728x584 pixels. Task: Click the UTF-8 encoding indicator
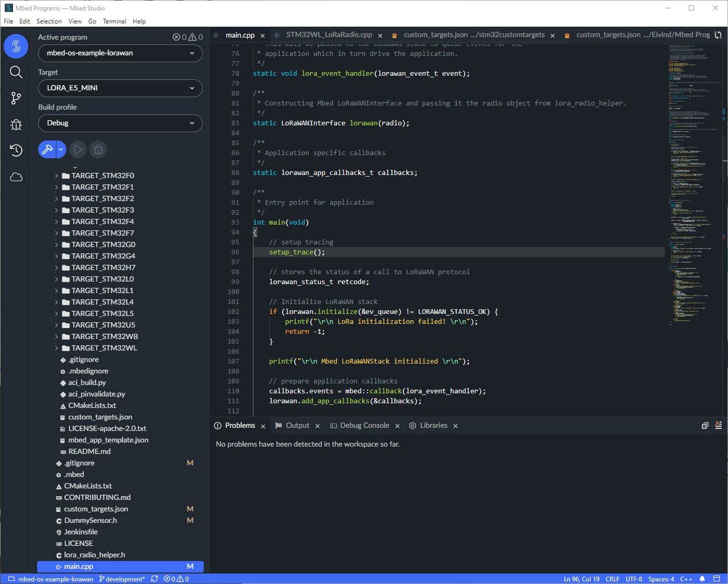634,579
